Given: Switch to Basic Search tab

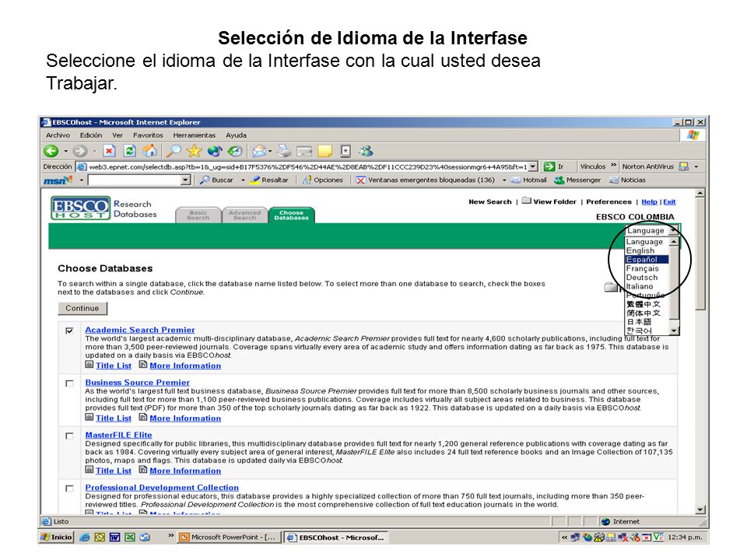Looking at the screenshot, I should 198,215.
